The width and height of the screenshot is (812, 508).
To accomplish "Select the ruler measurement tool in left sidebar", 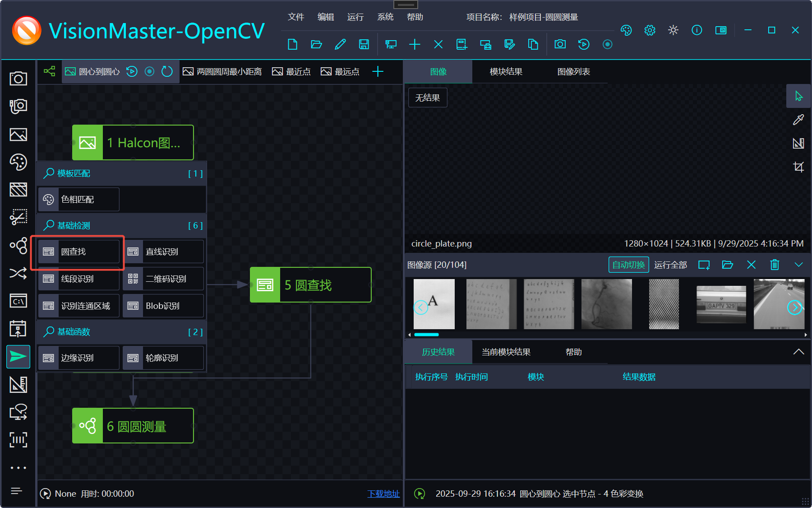I will pos(18,384).
